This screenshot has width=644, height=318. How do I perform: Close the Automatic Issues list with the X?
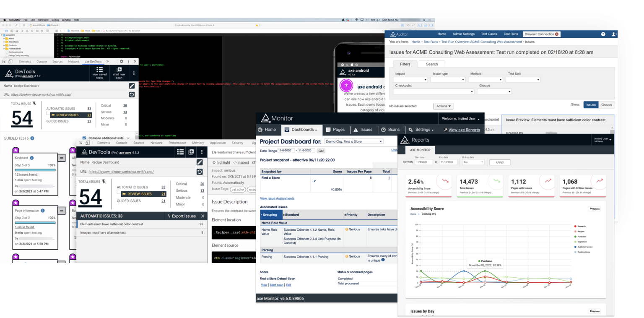click(x=203, y=216)
